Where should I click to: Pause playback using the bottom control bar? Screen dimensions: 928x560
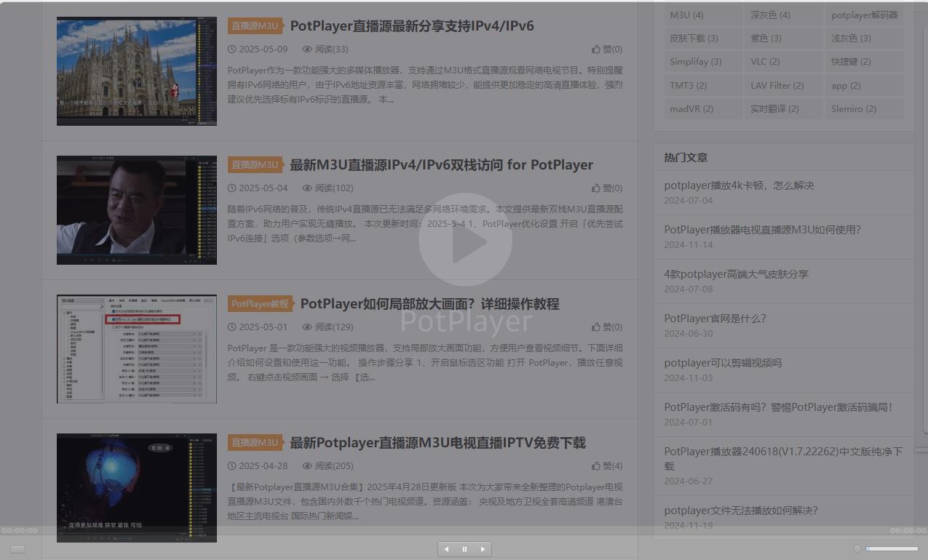tap(464, 549)
